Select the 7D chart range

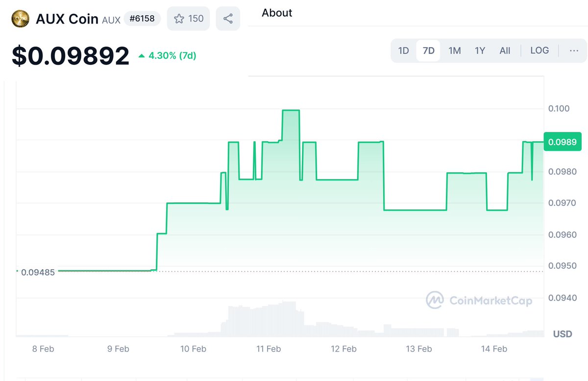coord(428,51)
